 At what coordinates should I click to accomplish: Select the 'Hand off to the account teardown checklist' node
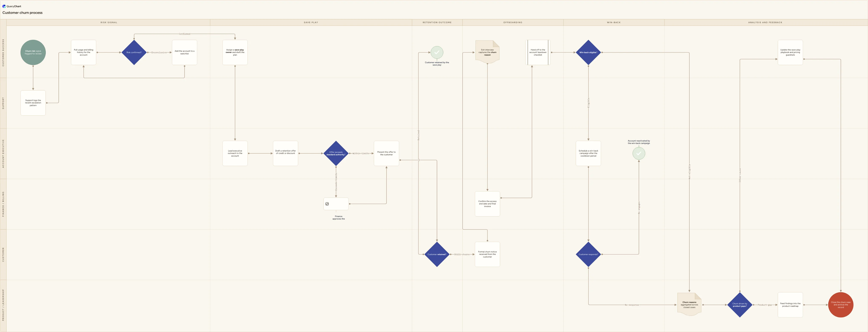pyautogui.click(x=538, y=52)
